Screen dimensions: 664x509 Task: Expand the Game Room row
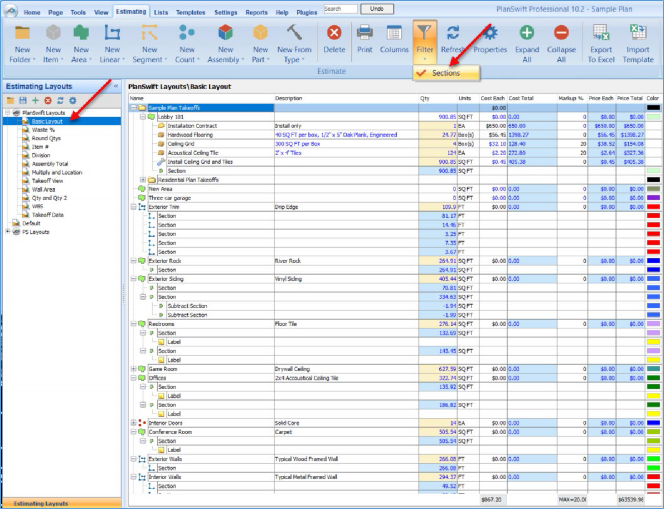tap(133, 369)
